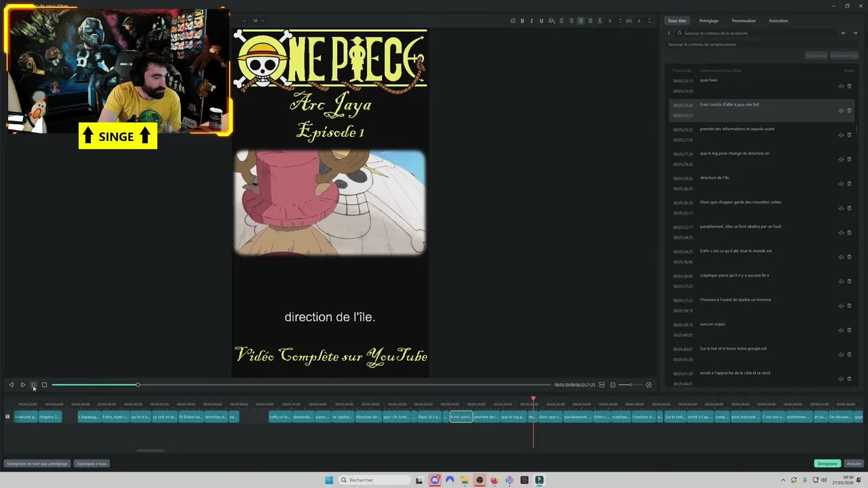Click the taskbar Rechercher search box
This screenshot has width=868, height=488.
(375, 480)
